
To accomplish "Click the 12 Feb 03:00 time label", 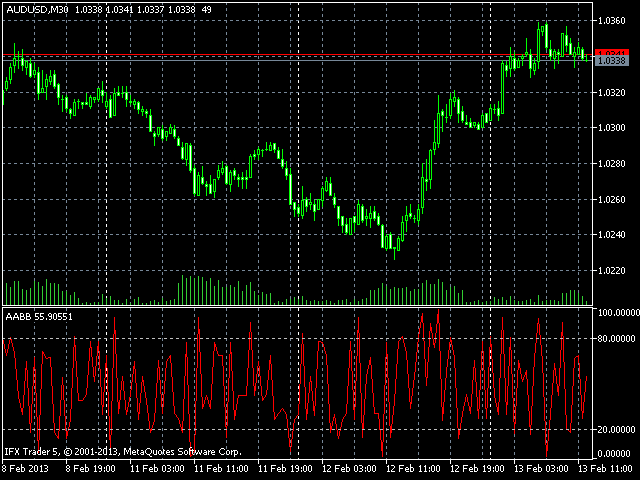I will pos(349,468).
